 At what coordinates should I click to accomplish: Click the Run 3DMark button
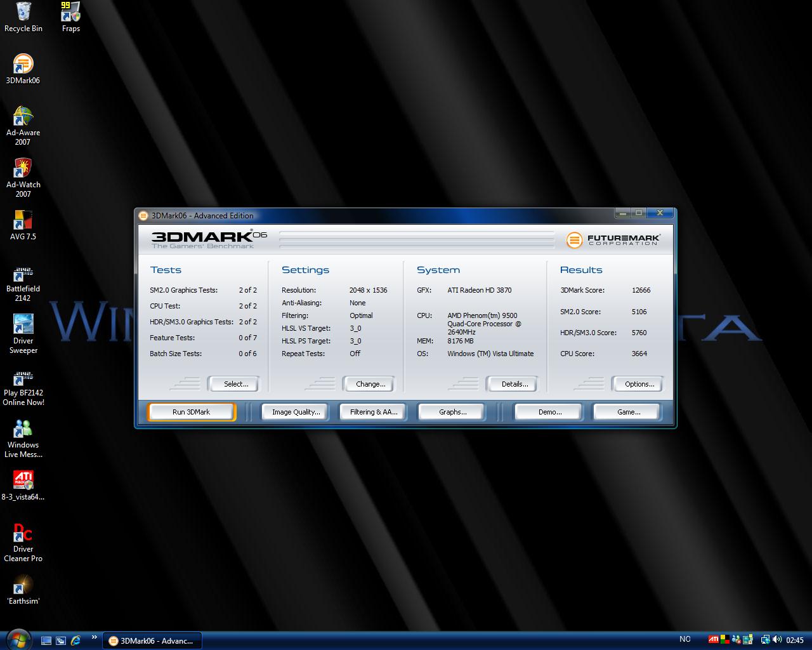pos(192,412)
